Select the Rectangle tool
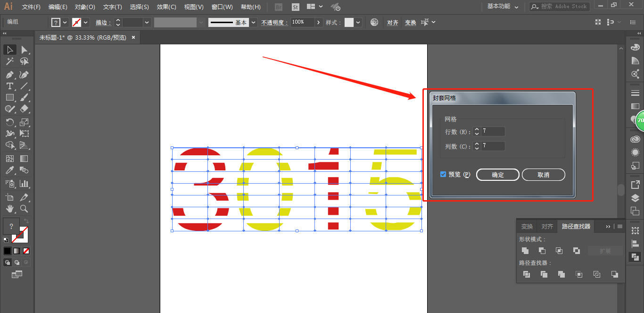Screen dimensions: 644x313 pos(10,97)
